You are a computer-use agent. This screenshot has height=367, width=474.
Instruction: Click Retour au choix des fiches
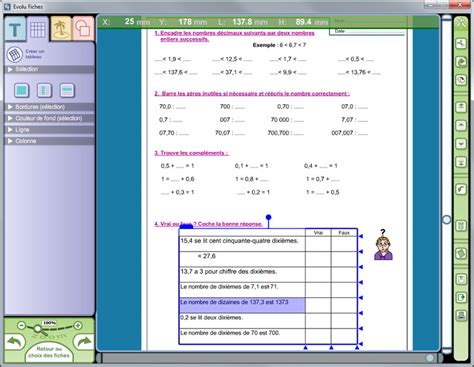coord(49,352)
